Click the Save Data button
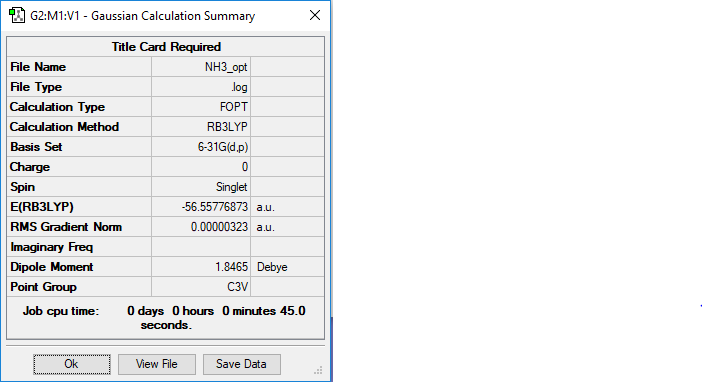 tap(242, 364)
